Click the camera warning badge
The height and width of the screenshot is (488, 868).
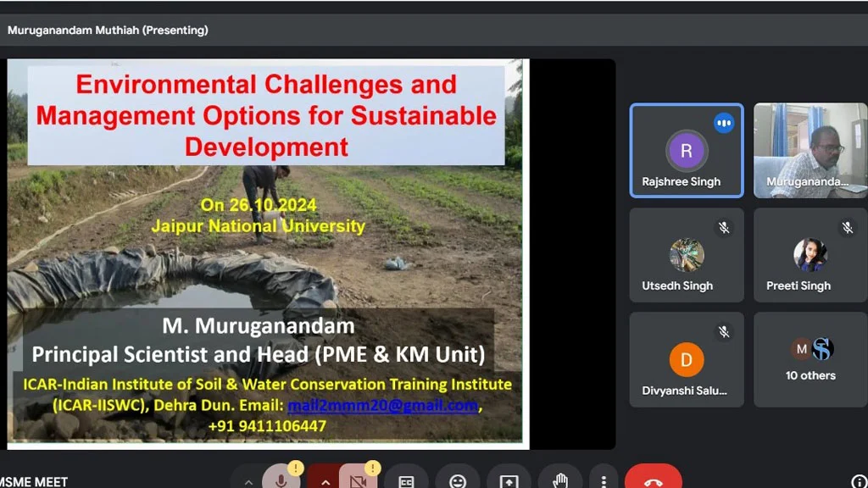[x=373, y=468]
